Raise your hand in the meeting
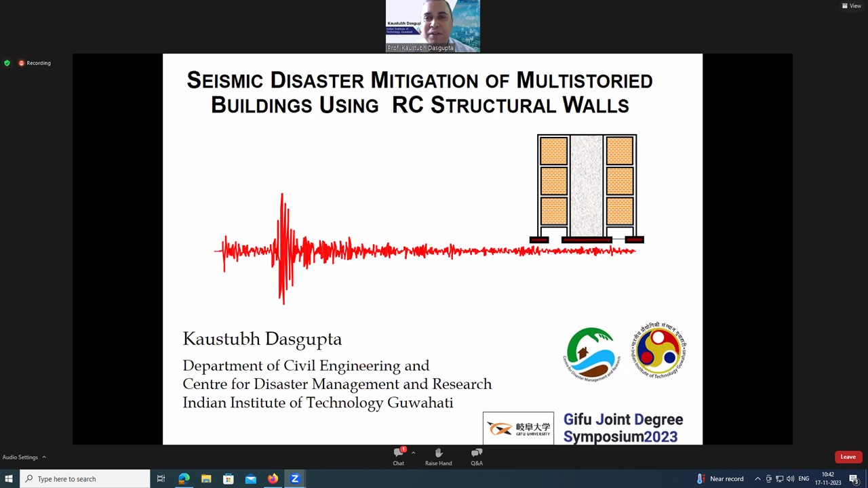This screenshot has height=488, width=868. pos(438,457)
